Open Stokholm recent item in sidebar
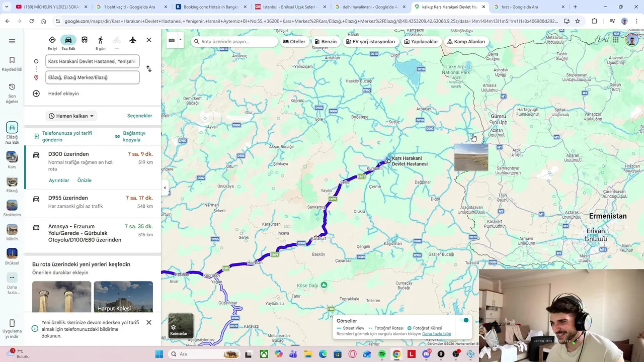This screenshot has height=362, width=644. [12, 208]
